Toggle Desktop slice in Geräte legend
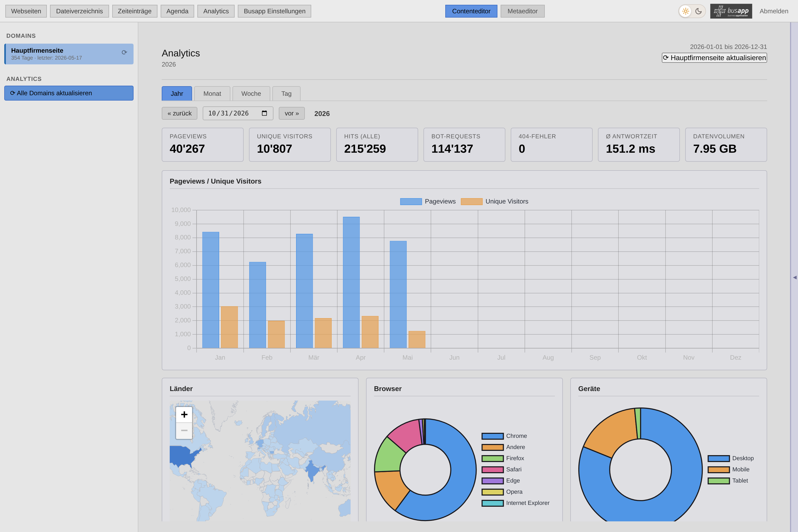The height and width of the screenshot is (532, 798). coord(730,458)
